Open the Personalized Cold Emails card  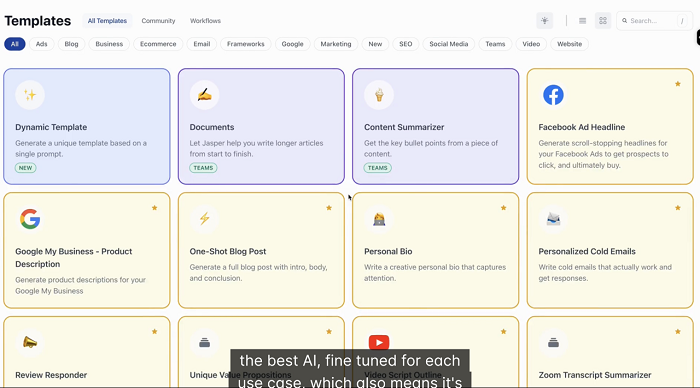point(610,250)
